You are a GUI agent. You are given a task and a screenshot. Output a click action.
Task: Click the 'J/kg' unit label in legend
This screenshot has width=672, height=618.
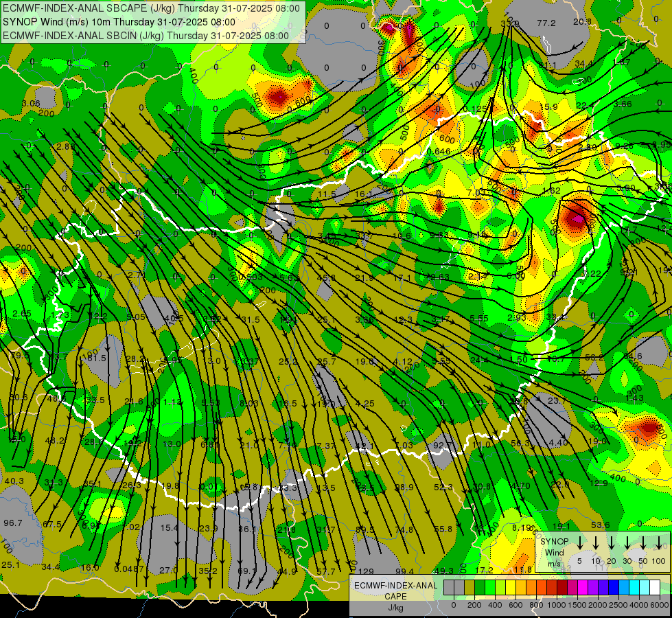395,608
